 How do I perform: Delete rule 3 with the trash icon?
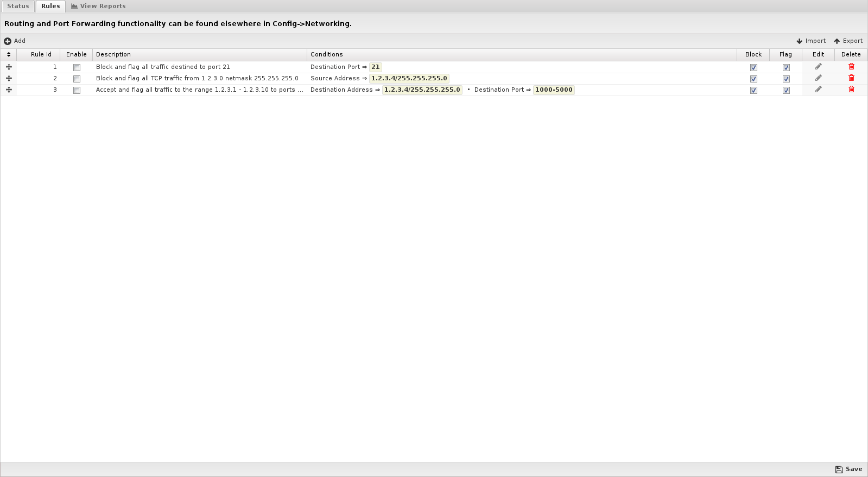pos(851,90)
